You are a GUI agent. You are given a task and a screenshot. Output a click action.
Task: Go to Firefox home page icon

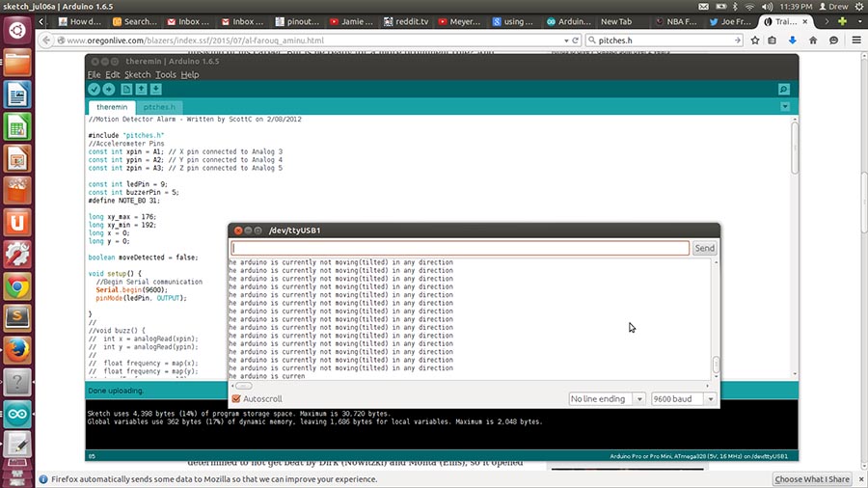[813, 41]
